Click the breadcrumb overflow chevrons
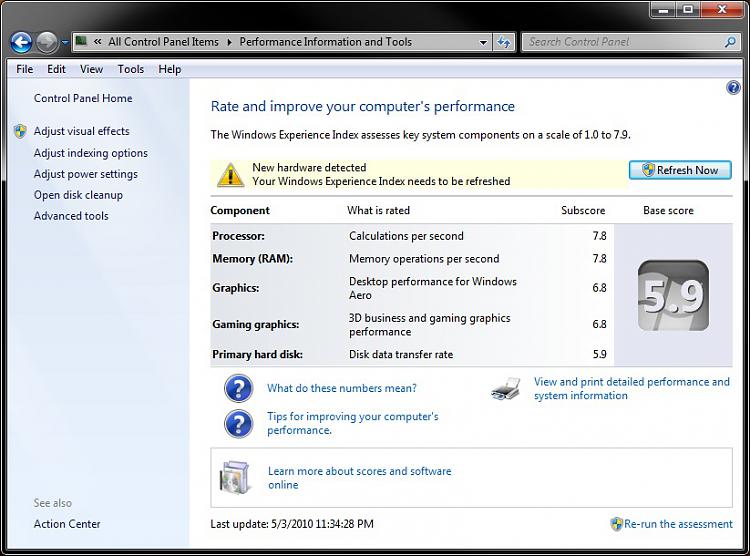Viewport: 750px width, 556px height. 98,42
